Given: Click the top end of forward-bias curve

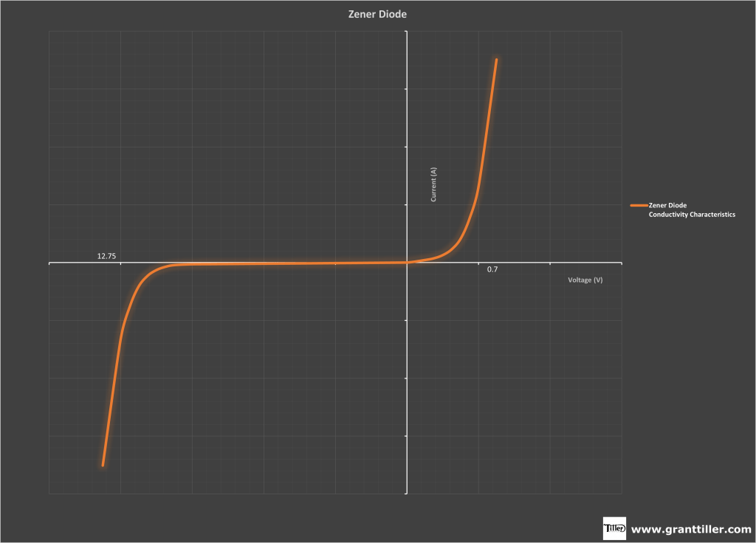Looking at the screenshot, I should [496, 60].
